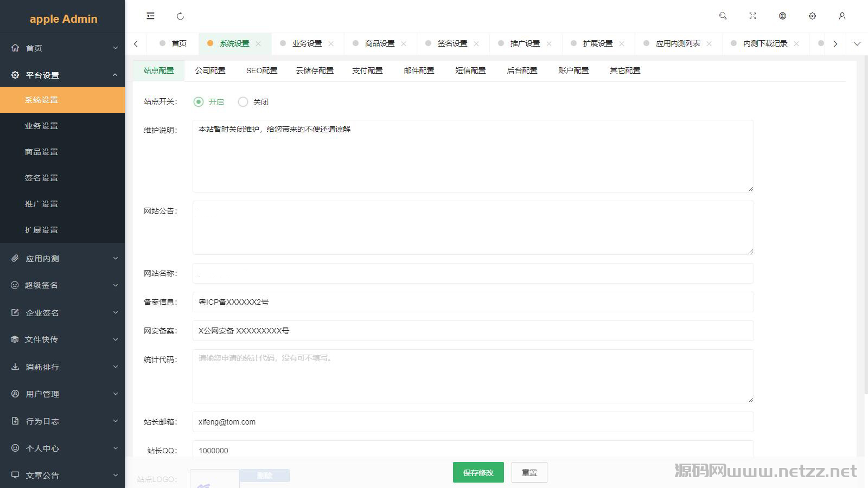Click the 重置 button
The width and height of the screenshot is (868, 488).
pyautogui.click(x=529, y=472)
